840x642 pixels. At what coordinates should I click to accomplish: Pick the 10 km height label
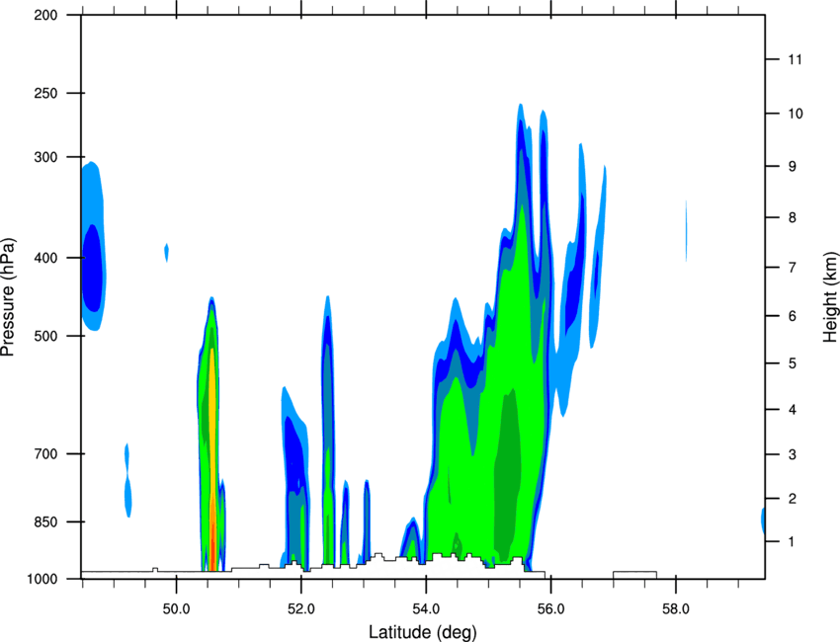tap(795, 114)
